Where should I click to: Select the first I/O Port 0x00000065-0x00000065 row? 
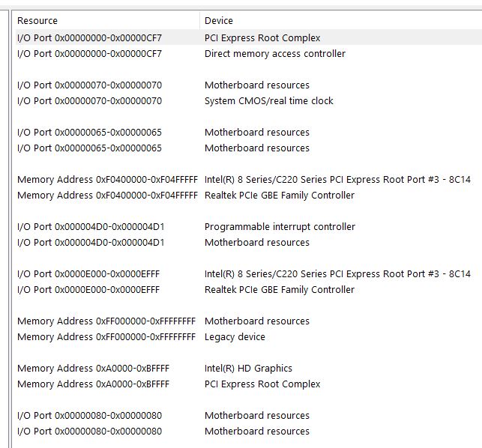coord(249,133)
